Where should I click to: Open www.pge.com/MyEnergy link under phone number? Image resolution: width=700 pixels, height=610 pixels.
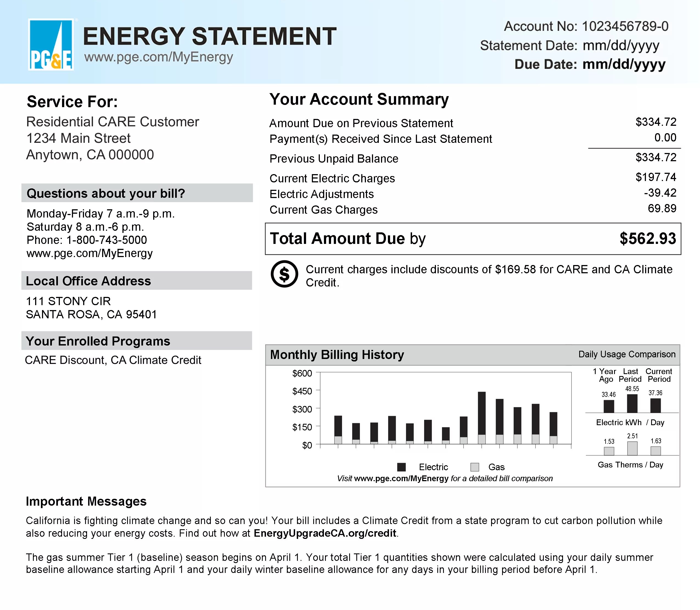coord(89,253)
